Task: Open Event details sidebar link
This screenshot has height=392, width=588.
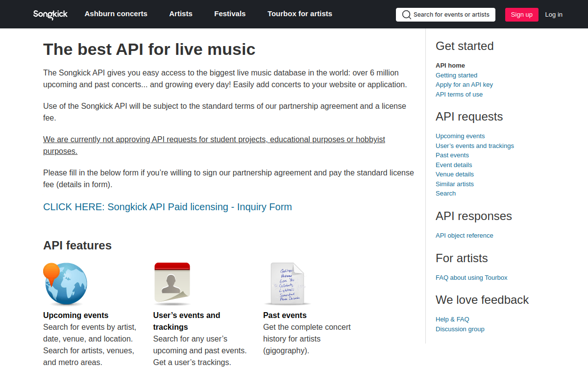Action: click(x=454, y=165)
